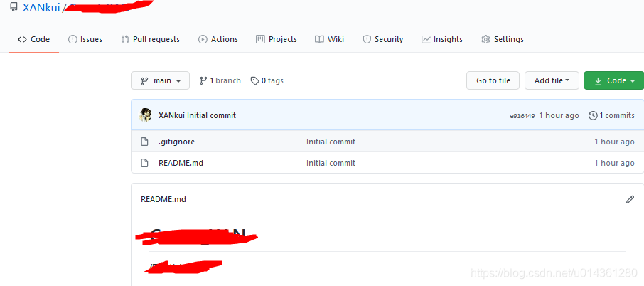644x286 pixels.
Task: Click 1 hour ago beside commit hash
Action: [x=559, y=115]
